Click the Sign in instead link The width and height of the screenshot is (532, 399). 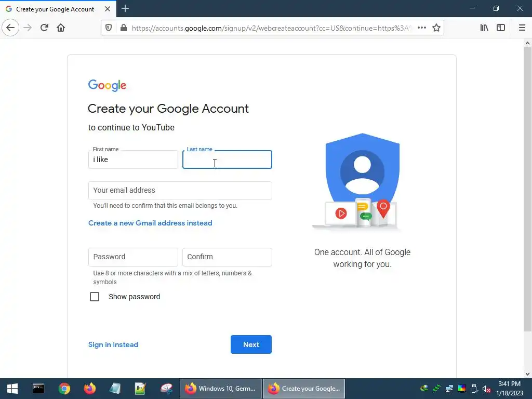[x=113, y=344]
